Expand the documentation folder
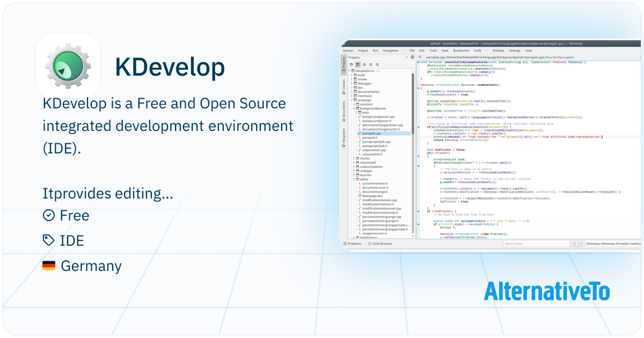 (x=352, y=92)
